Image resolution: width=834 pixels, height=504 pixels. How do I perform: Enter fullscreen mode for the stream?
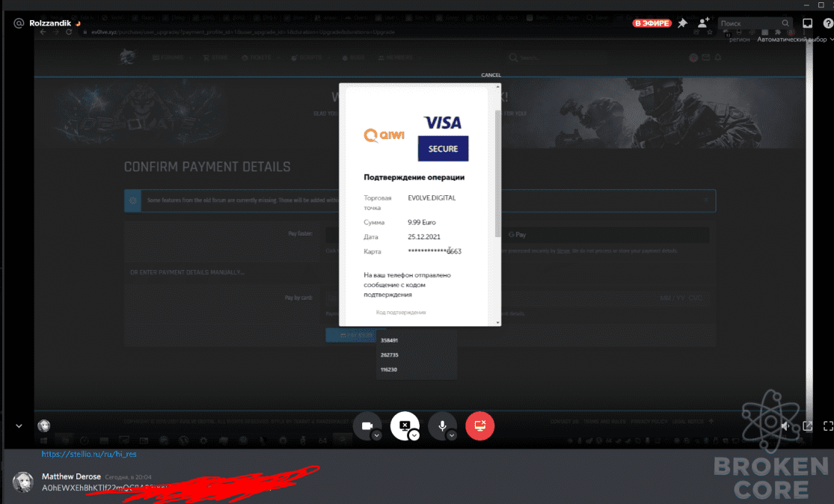[828, 425]
